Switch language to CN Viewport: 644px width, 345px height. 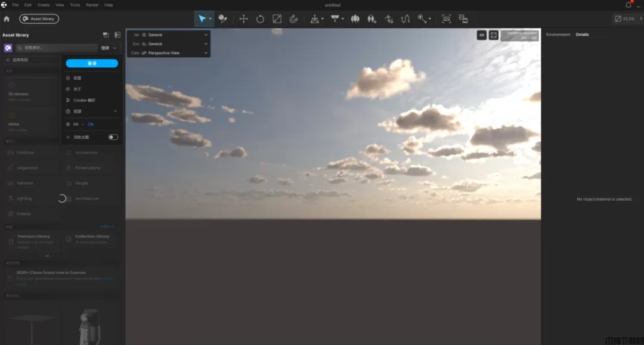click(91, 124)
